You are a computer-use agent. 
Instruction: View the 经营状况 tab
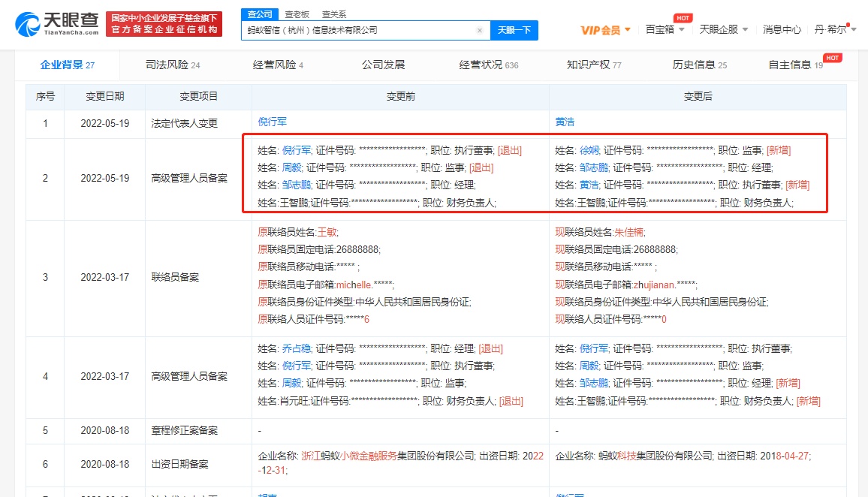coord(489,65)
